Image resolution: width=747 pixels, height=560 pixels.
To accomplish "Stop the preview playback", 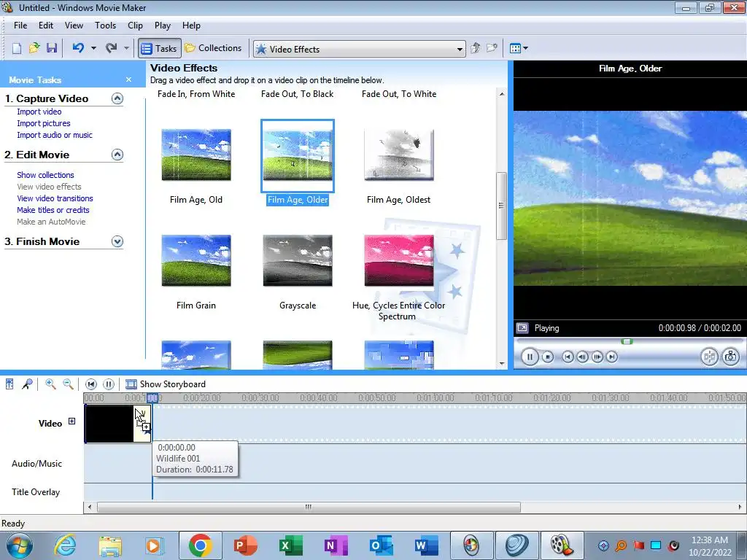I will pos(548,357).
